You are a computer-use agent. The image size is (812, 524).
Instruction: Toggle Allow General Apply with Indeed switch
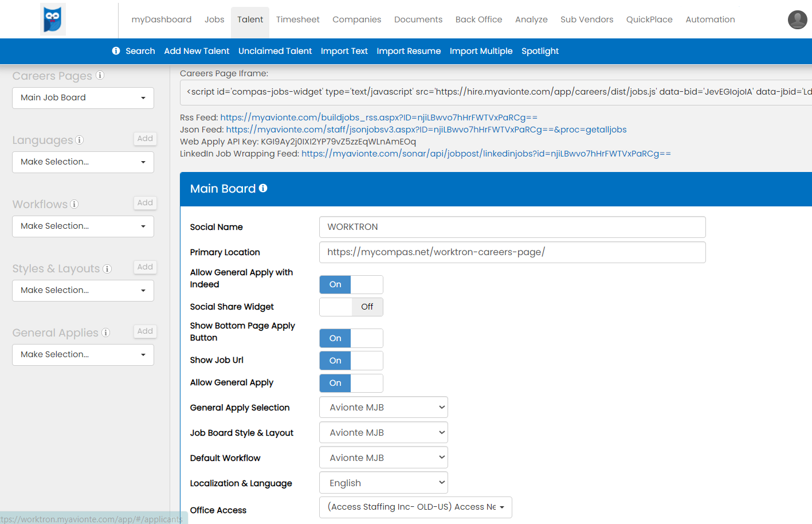coord(351,284)
